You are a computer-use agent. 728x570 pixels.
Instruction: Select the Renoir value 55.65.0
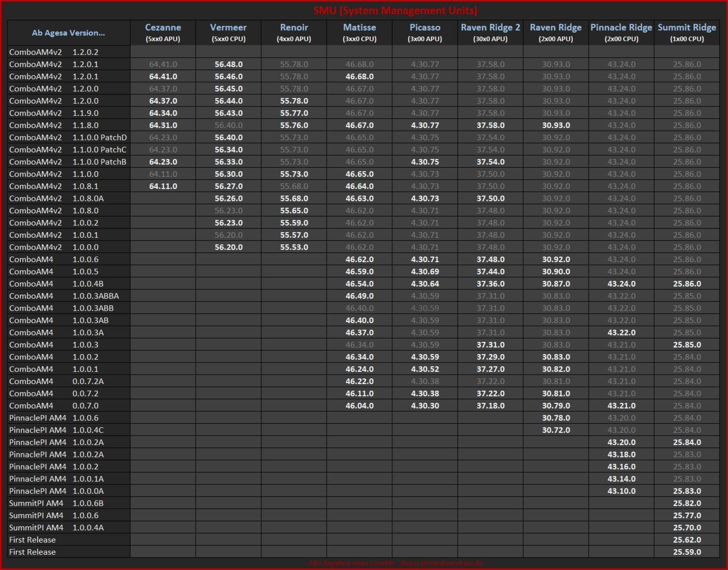(x=294, y=211)
